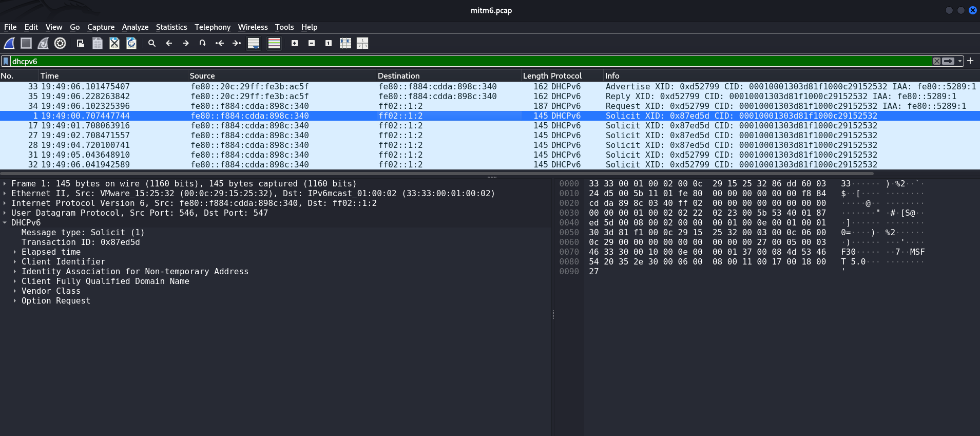The width and height of the screenshot is (980, 436).
Task: Start capturing packets with shark fin icon
Action: pos(9,44)
